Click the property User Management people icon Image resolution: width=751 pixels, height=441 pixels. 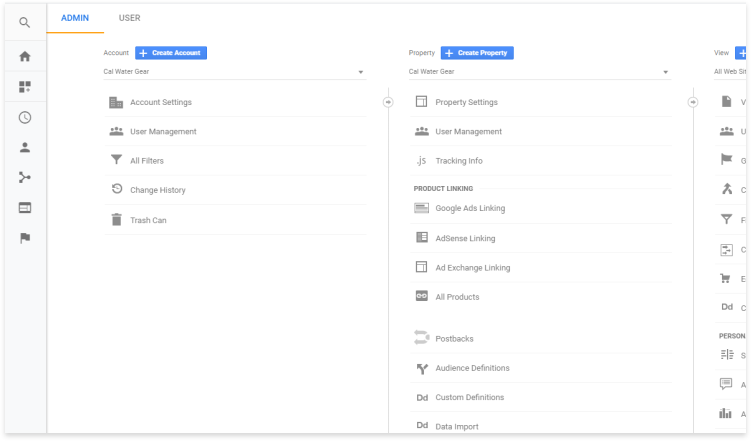tap(422, 131)
